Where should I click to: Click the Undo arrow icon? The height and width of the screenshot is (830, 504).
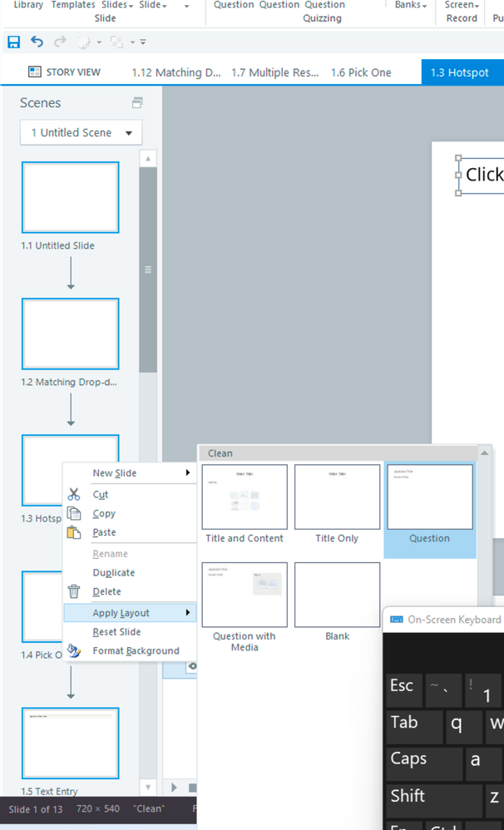point(37,42)
